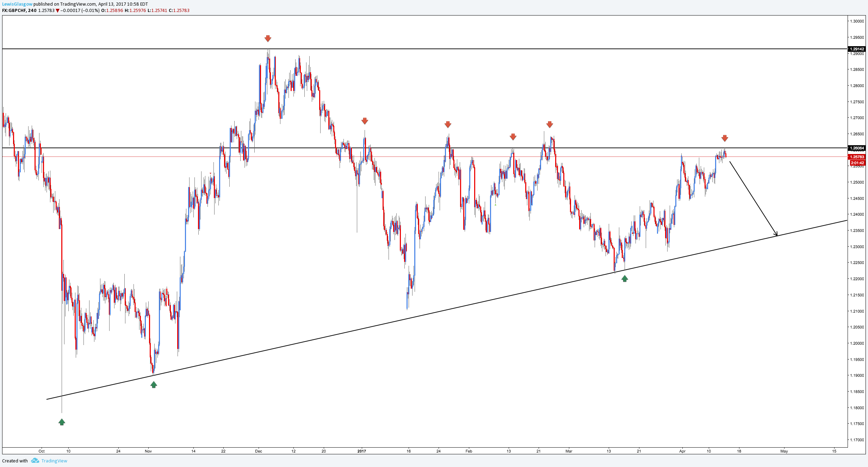Click the O:1.25896 open value
The height and width of the screenshot is (467, 868).
[112, 10]
